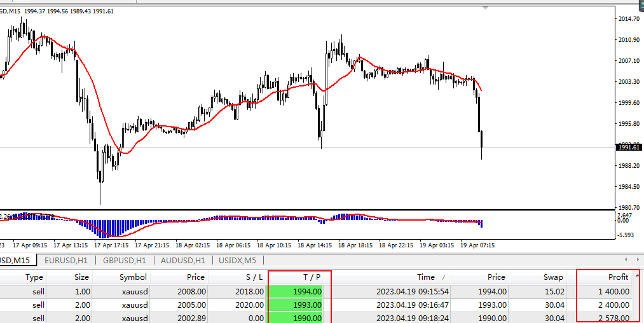Click the Price header next to Symbol
This screenshot has height=323, width=644.
click(196, 277)
